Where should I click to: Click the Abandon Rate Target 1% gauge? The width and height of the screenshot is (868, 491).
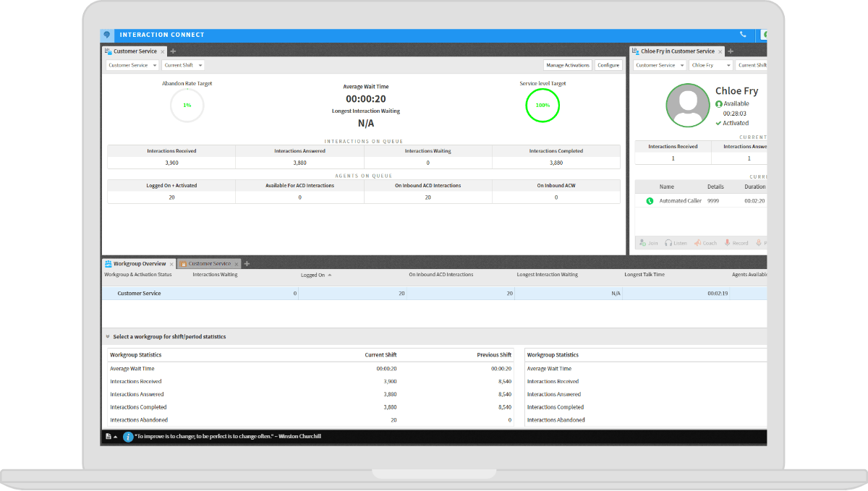pyautogui.click(x=187, y=106)
